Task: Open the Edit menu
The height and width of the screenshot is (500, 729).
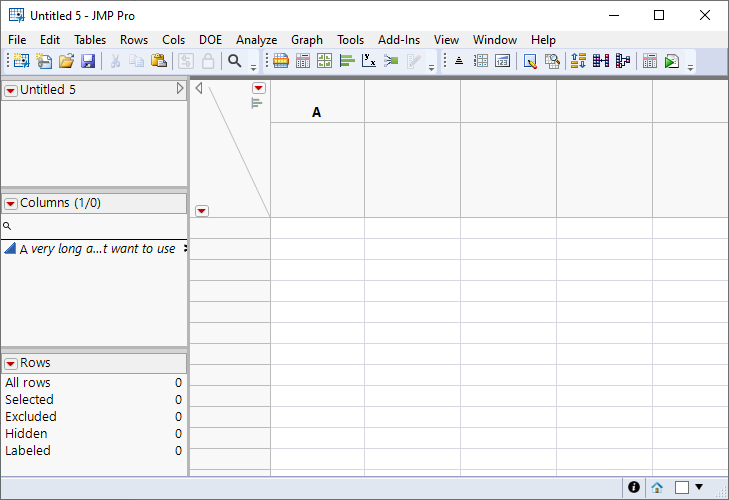Action: [50, 40]
